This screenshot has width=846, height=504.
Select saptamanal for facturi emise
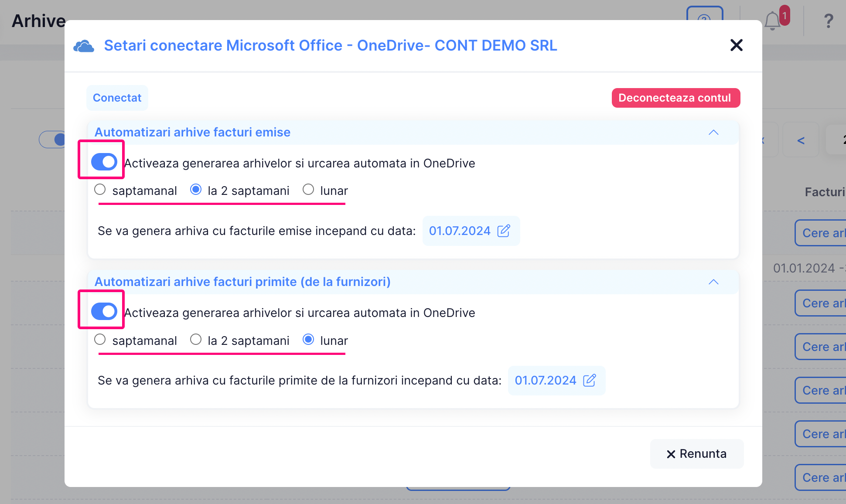100,189
